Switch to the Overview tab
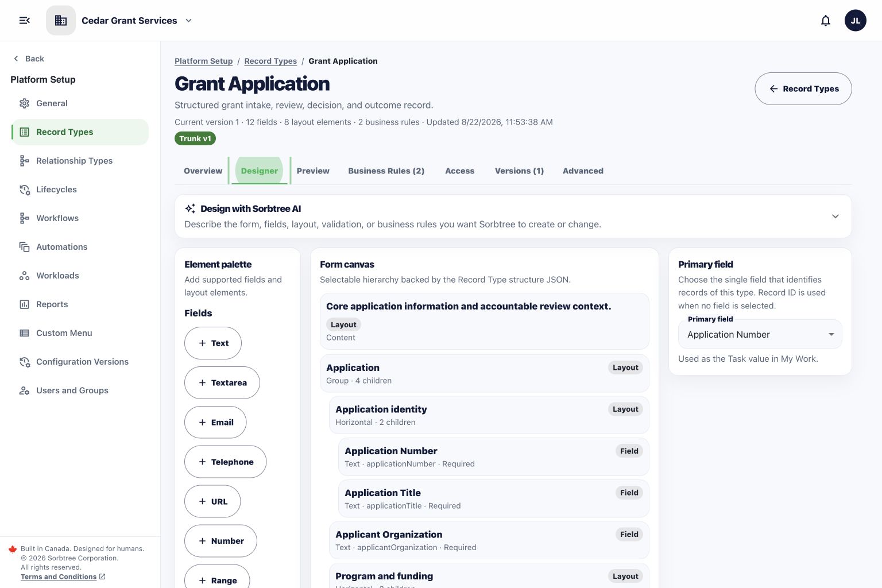882x588 pixels. [203, 171]
